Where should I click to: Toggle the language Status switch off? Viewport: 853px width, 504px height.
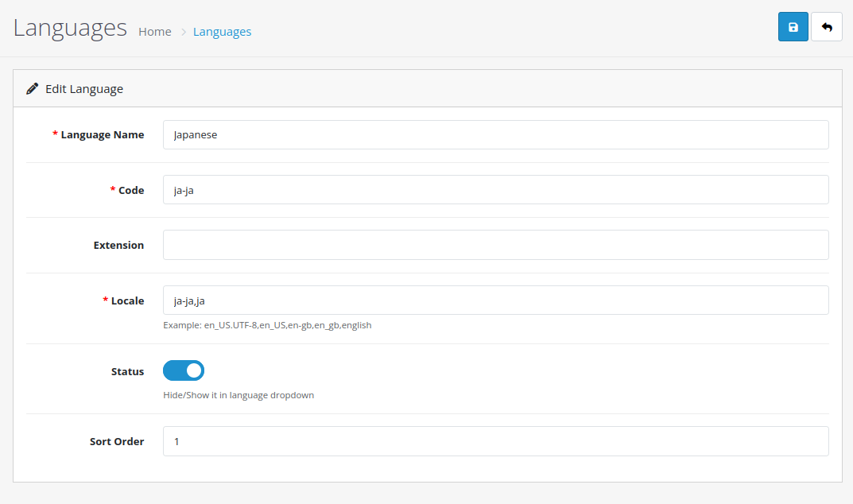[183, 370]
